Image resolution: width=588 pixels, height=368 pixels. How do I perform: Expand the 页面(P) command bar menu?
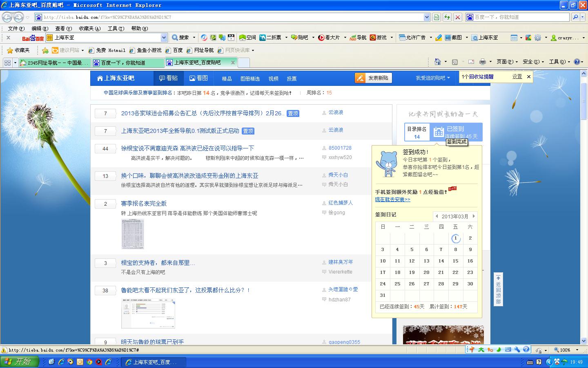507,62
